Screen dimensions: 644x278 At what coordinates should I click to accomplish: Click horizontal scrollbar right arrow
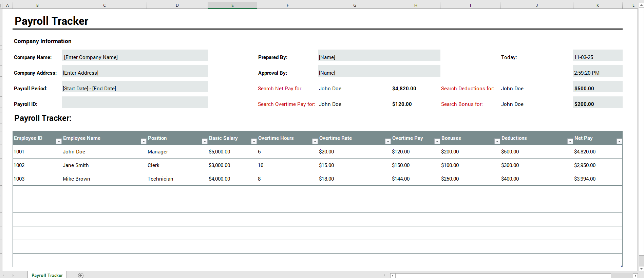pyautogui.click(x=636, y=276)
